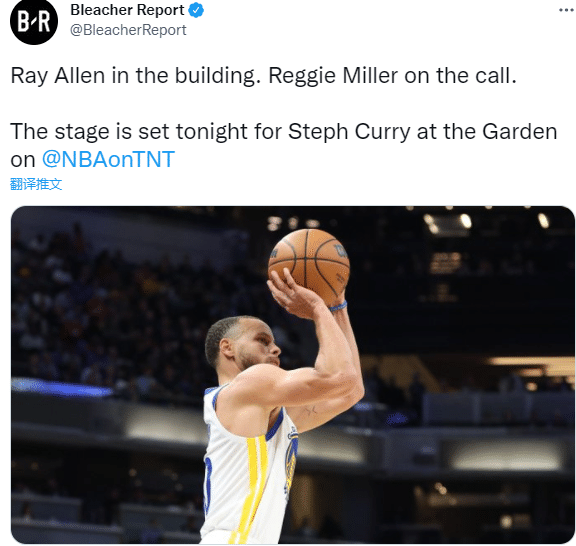Visit the Bleacher Report display name
Screen dimensions: 576x546
tap(127, 10)
